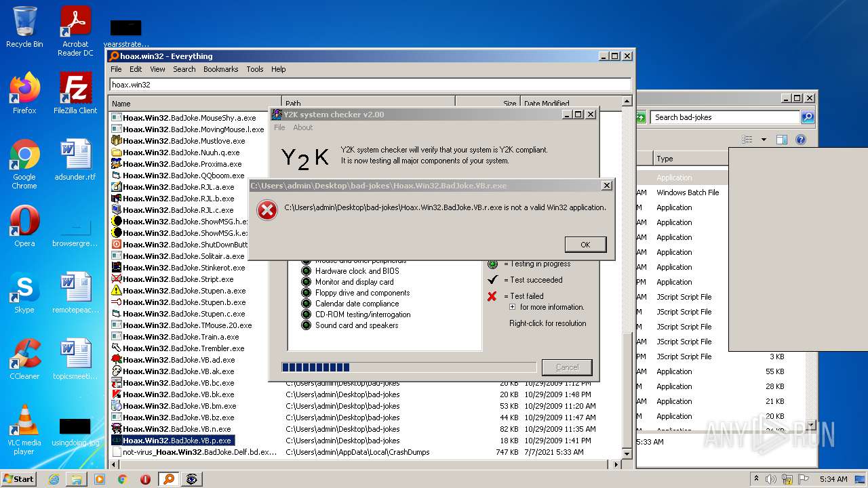Select Hoax.Win32.BadJoke.Stript.exe icon

click(117, 279)
